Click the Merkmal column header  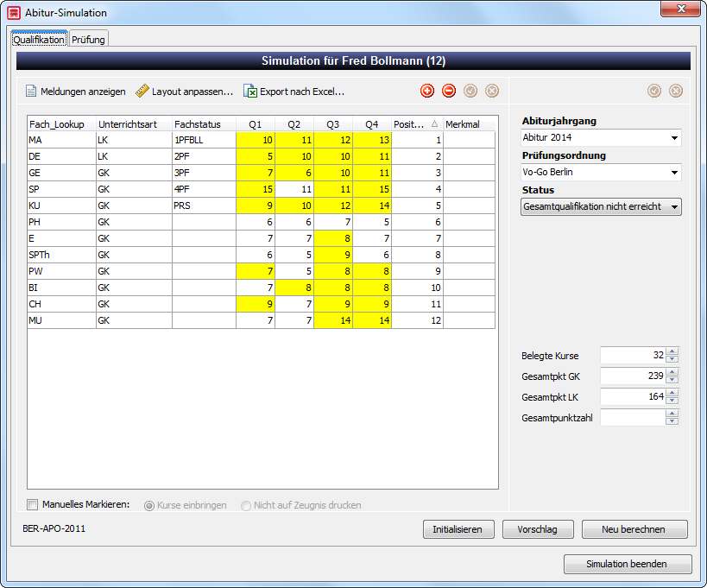tap(469, 124)
